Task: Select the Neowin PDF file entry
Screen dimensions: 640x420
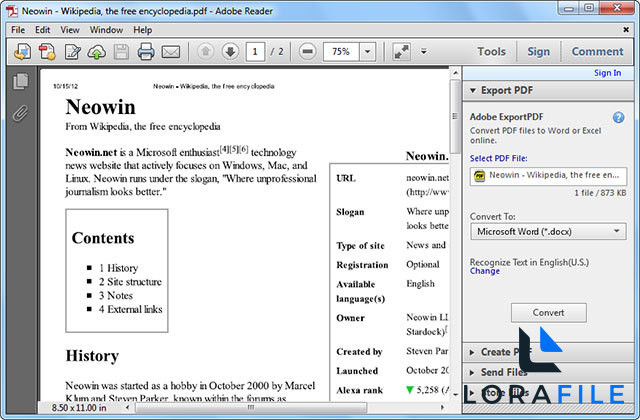Action: coord(548,176)
